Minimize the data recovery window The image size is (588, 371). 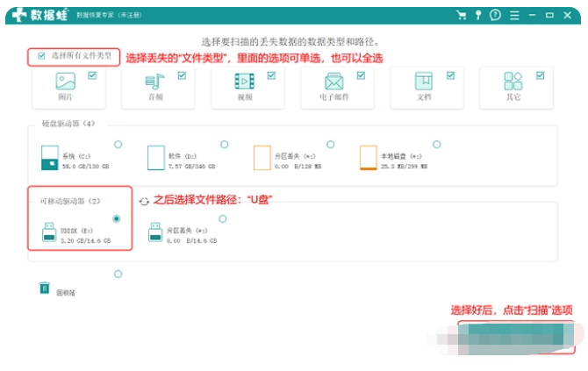pos(532,15)
